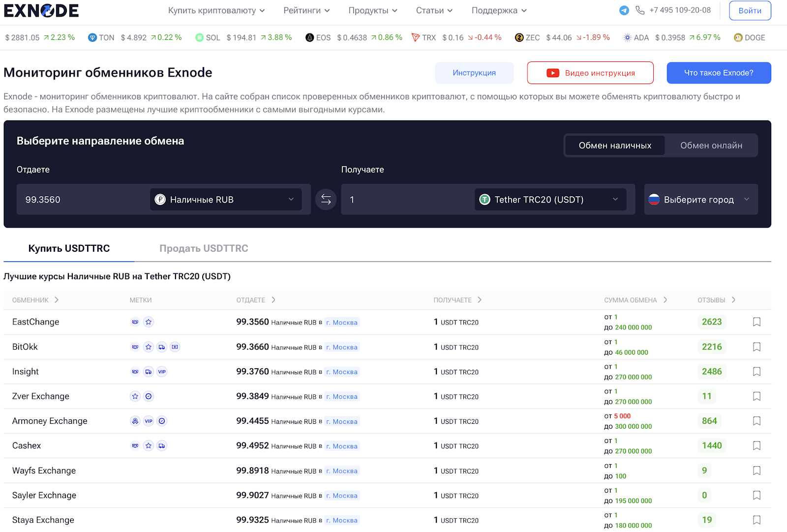Click the 864 reviews count for Armoney Exchange

710,421
